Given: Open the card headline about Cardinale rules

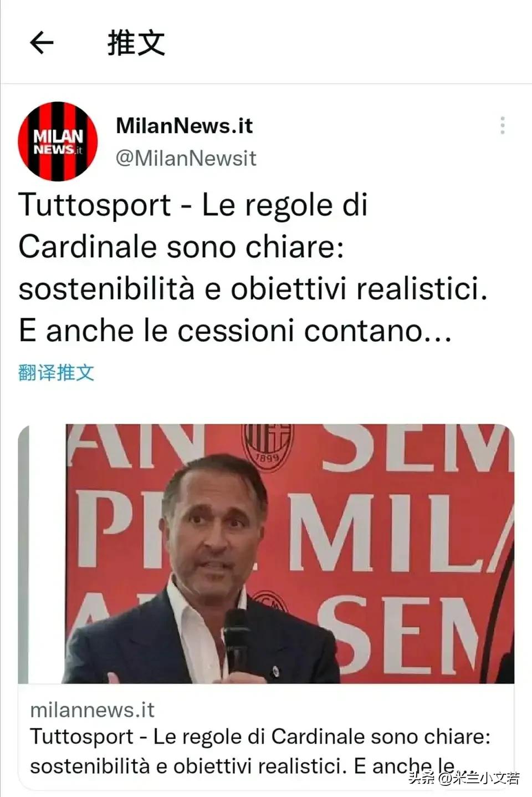Looking at the screenshot, I should 260,752.
